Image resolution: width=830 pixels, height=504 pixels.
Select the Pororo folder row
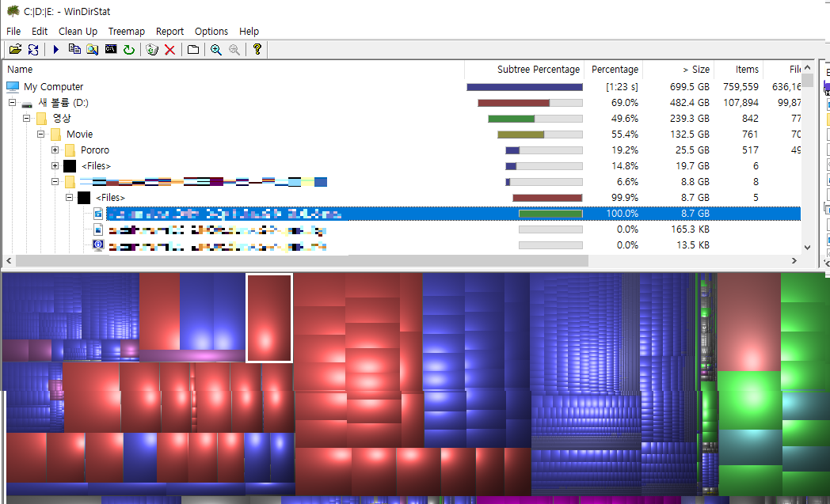[402, 150]
